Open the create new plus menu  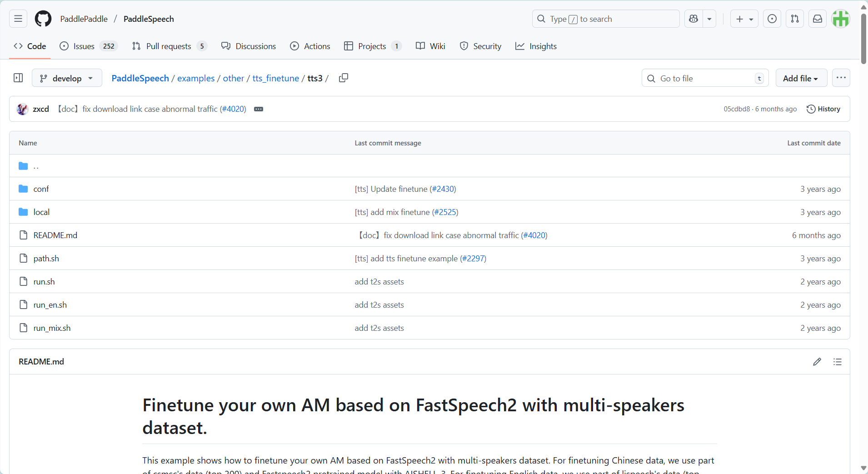744,19
